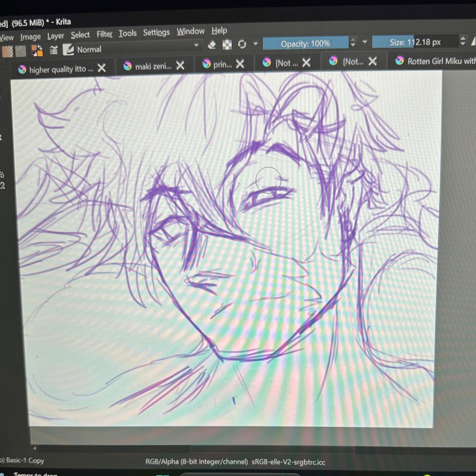
Task: Open the brush presets chooser icon
Action: coord(68,50)
